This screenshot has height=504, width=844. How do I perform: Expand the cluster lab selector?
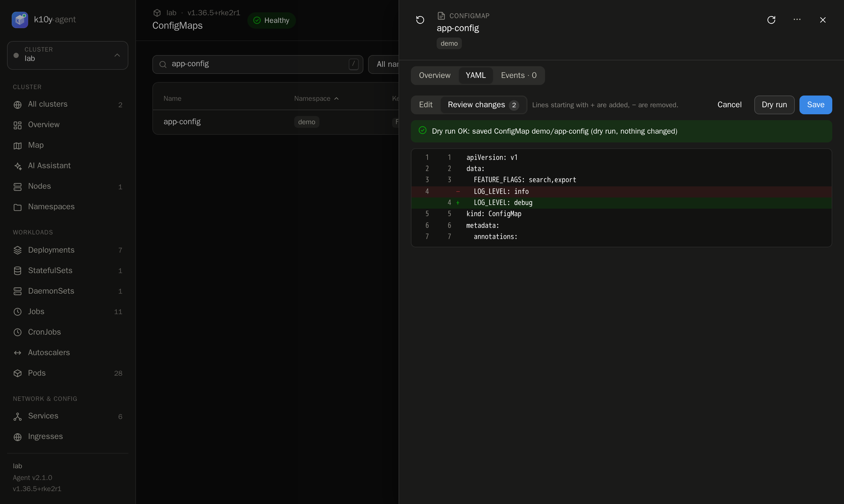[68, 55]
